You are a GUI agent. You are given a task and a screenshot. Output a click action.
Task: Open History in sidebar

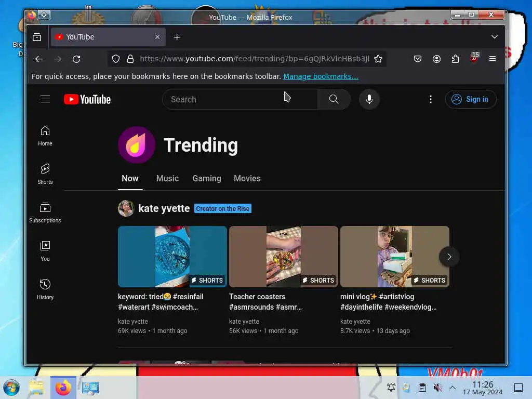[45, 289]
